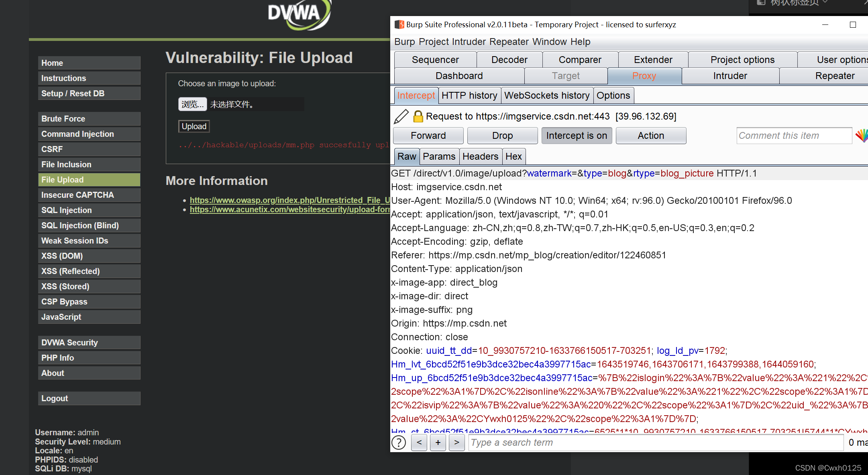This screenshot has width=868, height=475.
Task: Click the pencil edit icon beside request
Action: coord(401,117)
